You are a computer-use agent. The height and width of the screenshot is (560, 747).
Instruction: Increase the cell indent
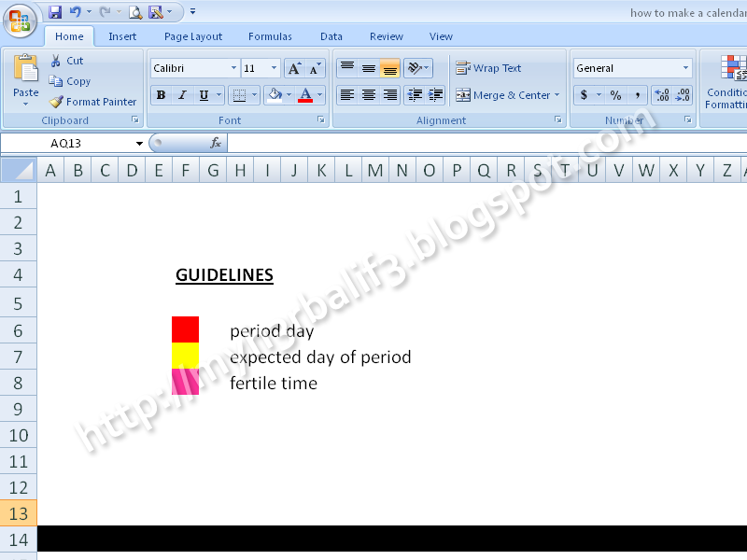(435, 95)
